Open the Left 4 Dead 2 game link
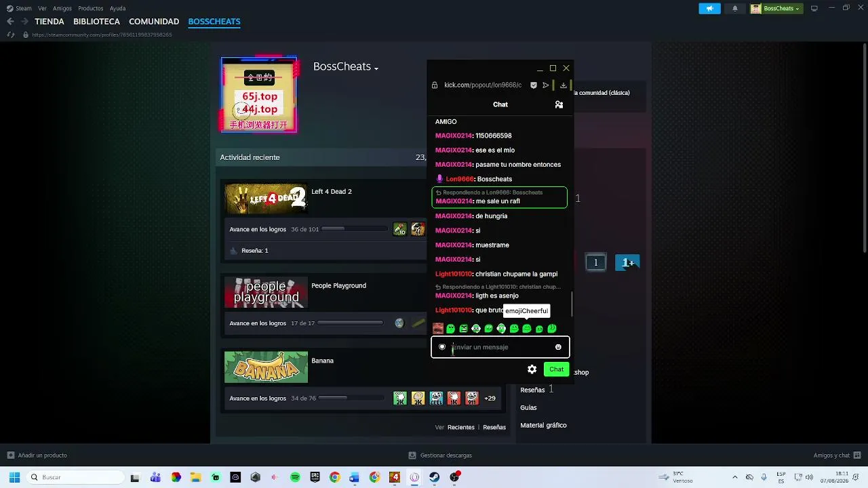The image size is (868, 488). 332,192
